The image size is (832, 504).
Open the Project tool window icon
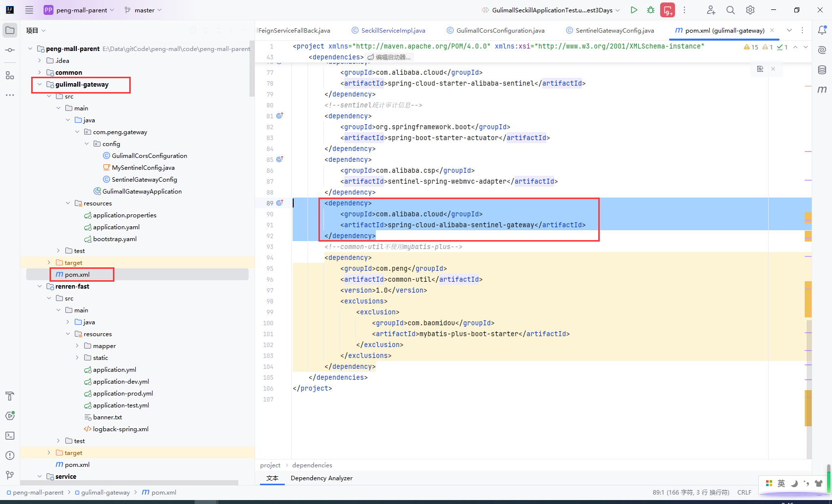10,30
